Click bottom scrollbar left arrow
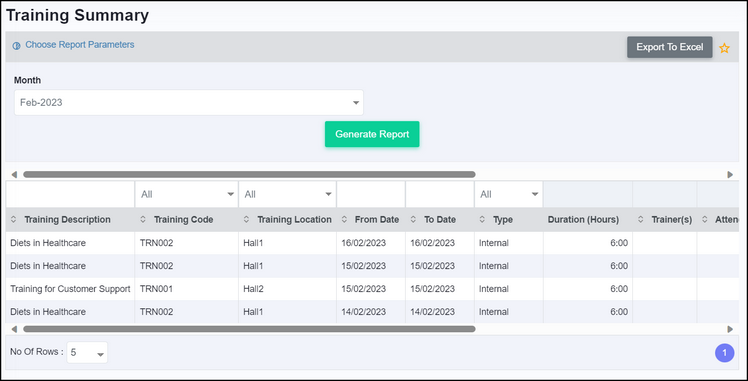 pyautogui.click(x=14, y=329)
